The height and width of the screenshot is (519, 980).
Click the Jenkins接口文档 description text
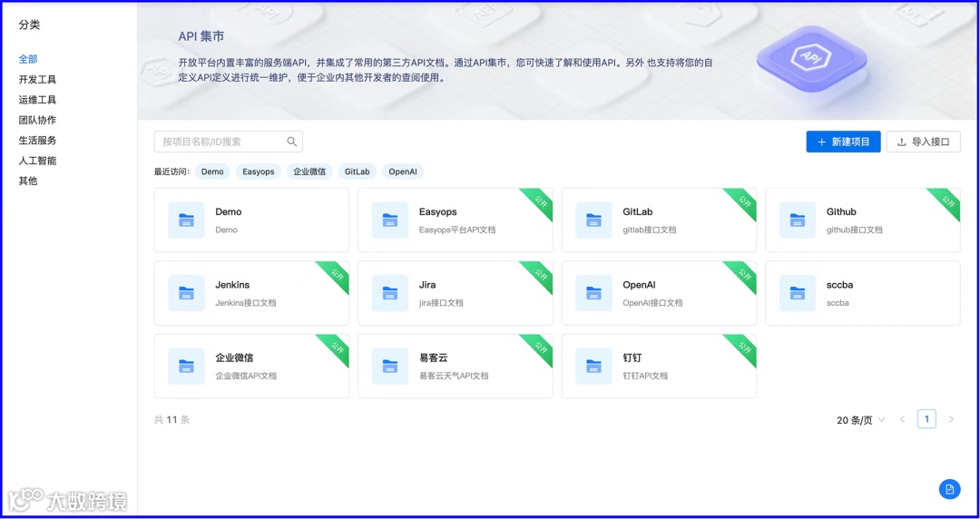(246, 303)
